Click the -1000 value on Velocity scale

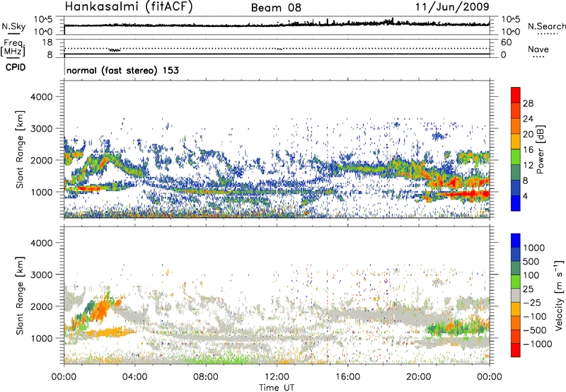point(537,344)
